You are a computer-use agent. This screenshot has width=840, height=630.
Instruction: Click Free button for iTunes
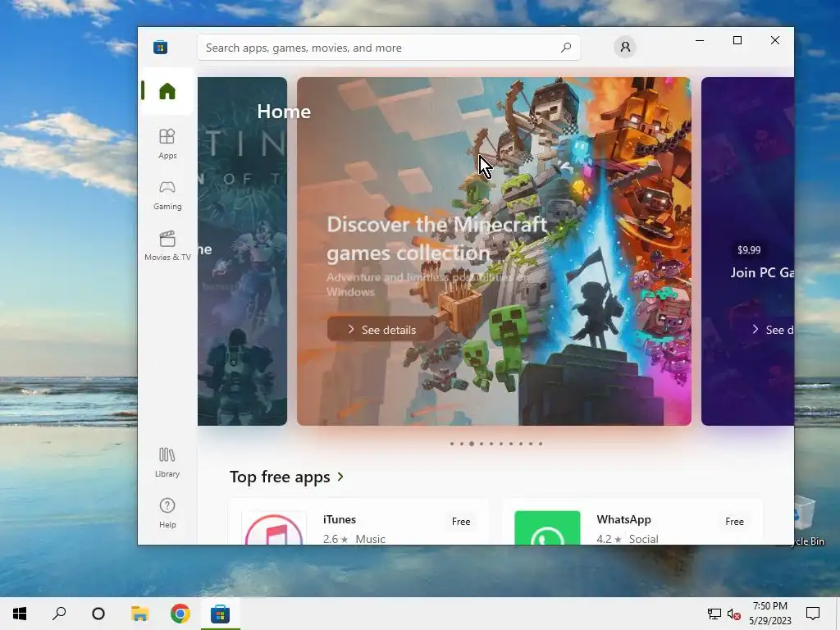461,521
